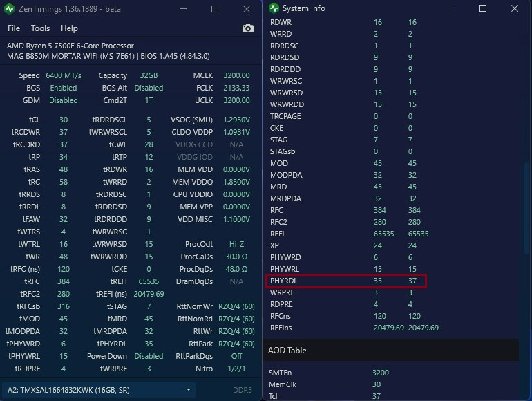Click the PHYRDL row label
Screen dimensions: 532x401
point(284,281)
